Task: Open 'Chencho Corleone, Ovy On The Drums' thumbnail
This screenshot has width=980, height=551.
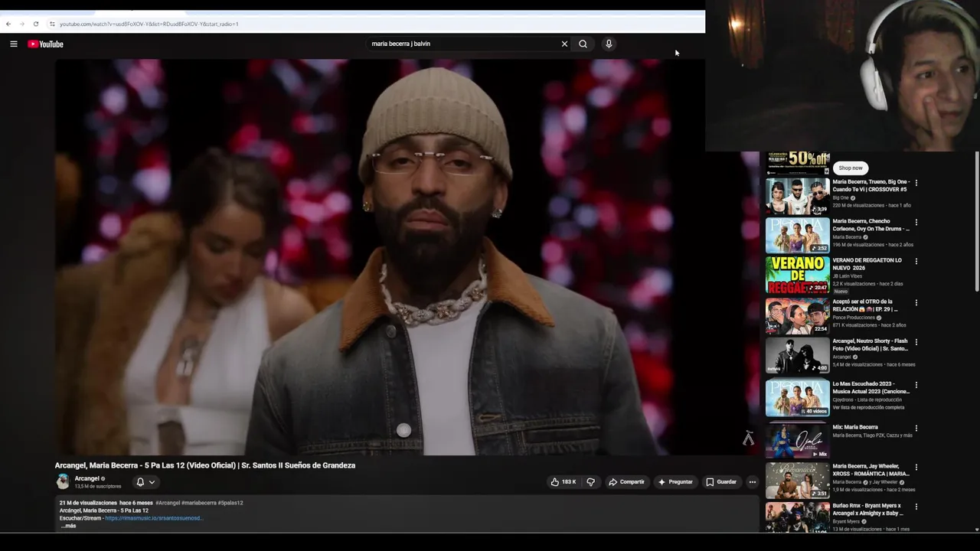Action: tap(797, 236)
